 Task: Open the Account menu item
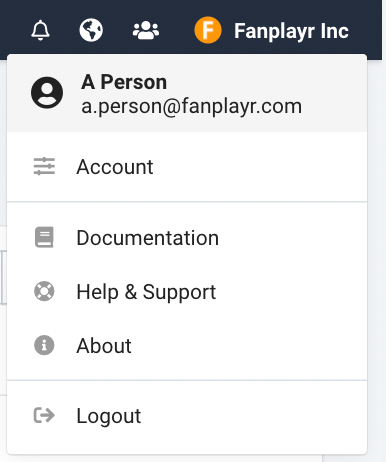pos(187,166)
